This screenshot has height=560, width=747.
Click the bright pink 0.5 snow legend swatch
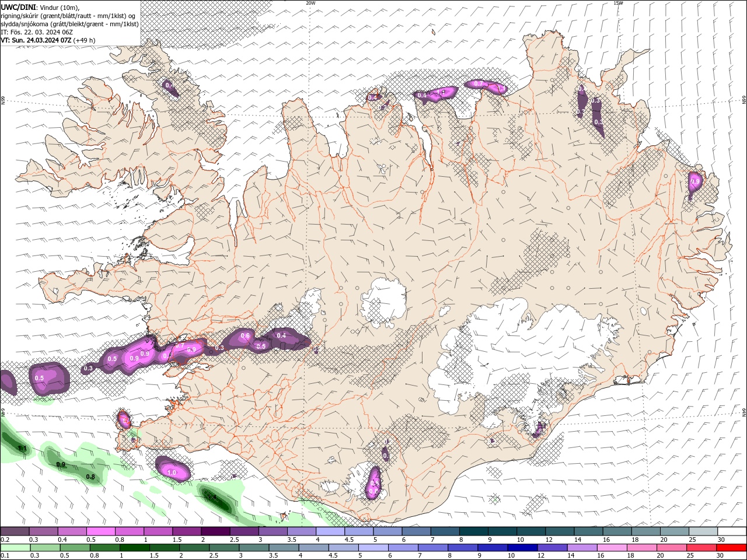[100, 531]
